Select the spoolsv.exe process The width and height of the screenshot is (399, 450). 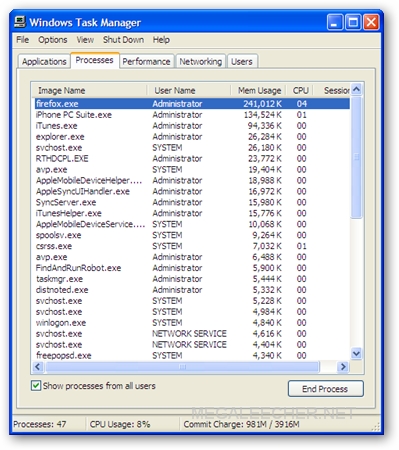[192, 235]
